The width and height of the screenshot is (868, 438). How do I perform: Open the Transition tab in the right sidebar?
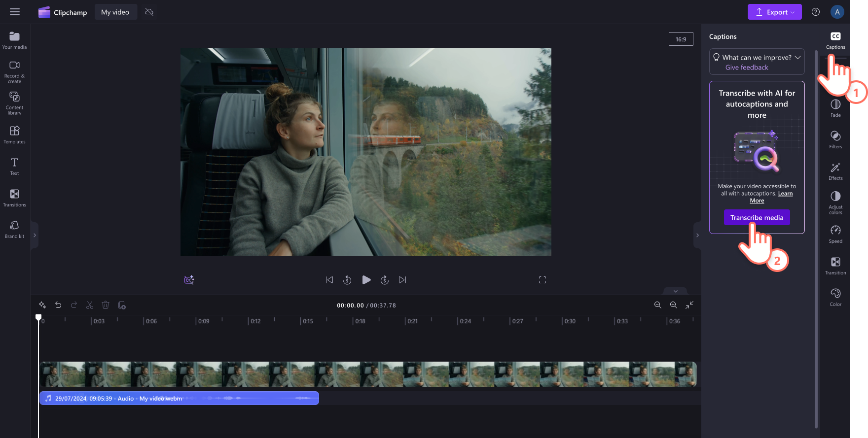tap(835, 266)
